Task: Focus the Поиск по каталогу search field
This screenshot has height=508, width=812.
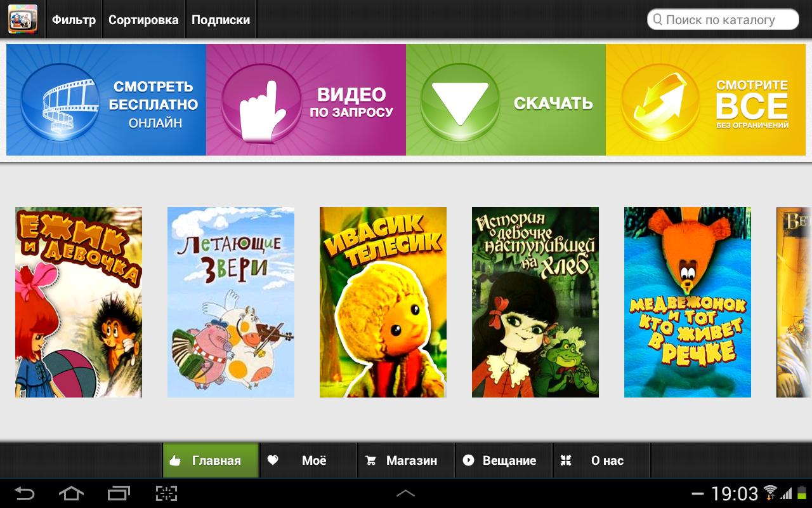Action: [x=723, y=20]
